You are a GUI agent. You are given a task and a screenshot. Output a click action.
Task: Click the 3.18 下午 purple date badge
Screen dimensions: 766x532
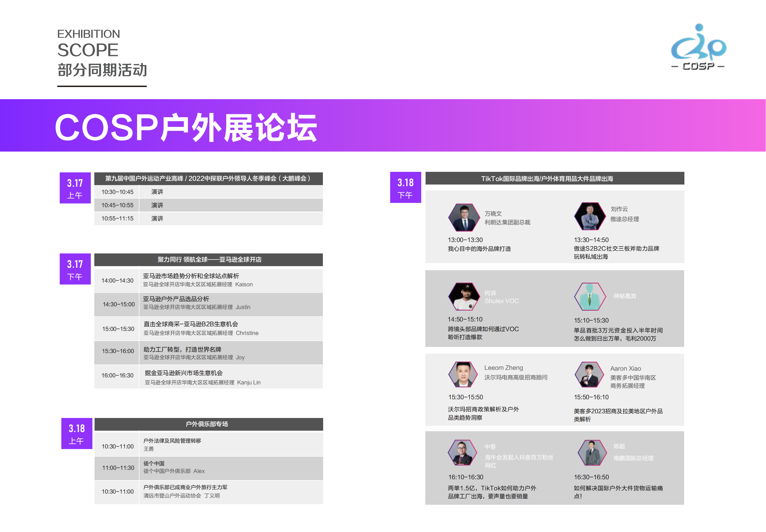tap(405, 187)
